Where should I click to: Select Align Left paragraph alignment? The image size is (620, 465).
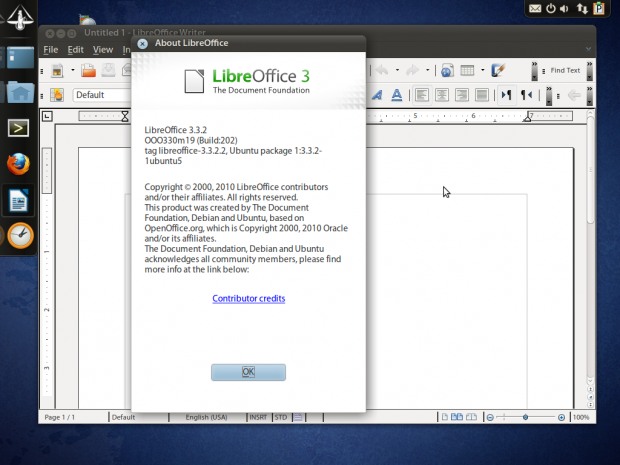pos(422,95)
